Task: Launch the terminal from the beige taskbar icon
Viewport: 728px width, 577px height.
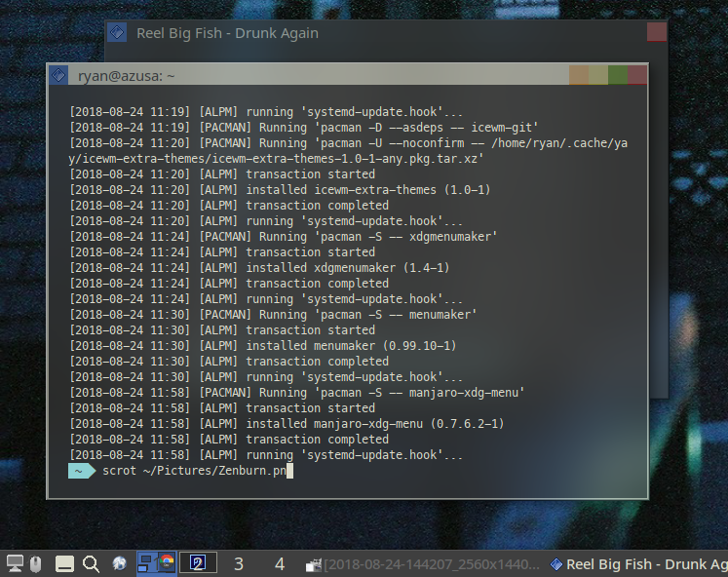Action: (64, 564)
